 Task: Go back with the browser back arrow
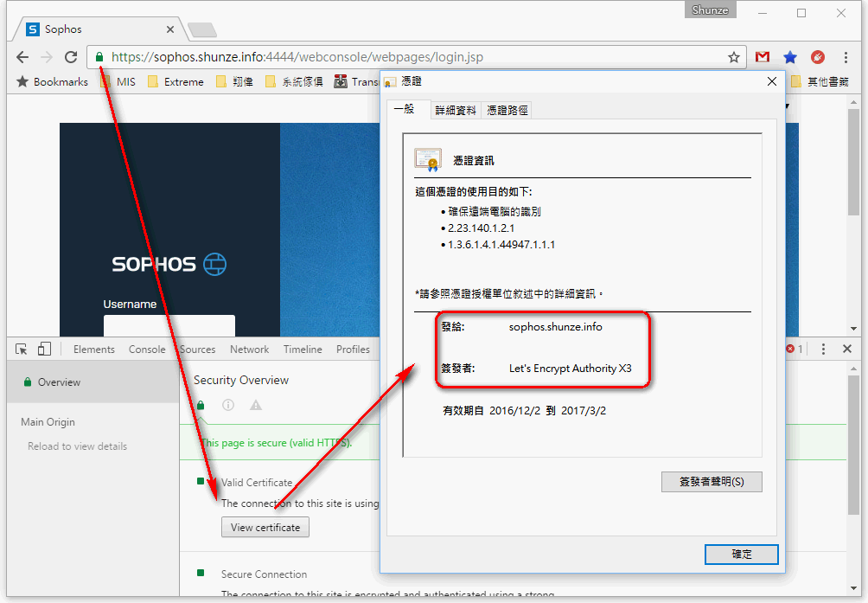[x=22, y=57]
